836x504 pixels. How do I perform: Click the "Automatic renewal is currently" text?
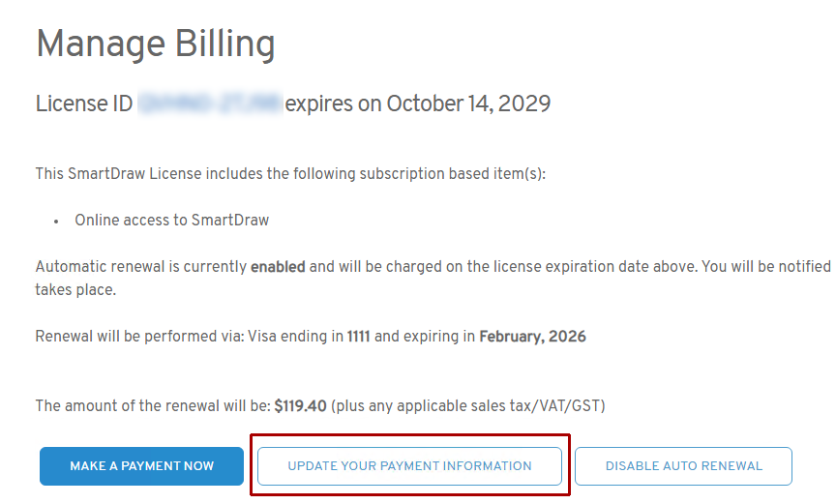(x=141, y=266)
